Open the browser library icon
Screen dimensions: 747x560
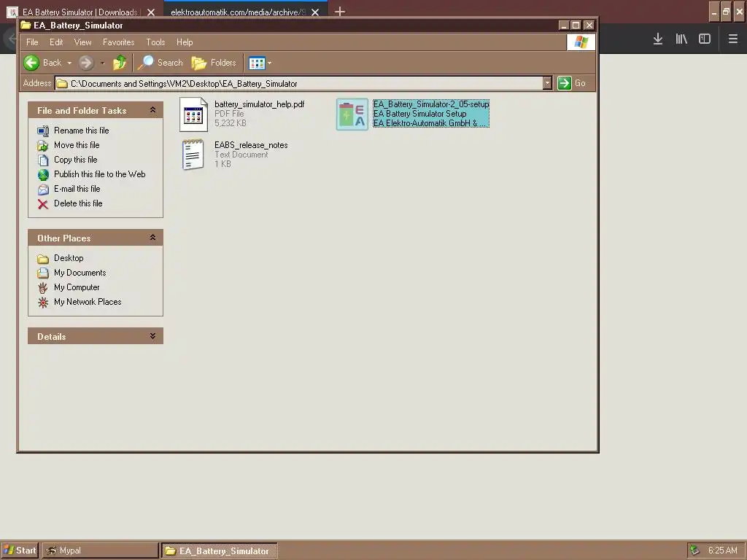tap(681, 39)
